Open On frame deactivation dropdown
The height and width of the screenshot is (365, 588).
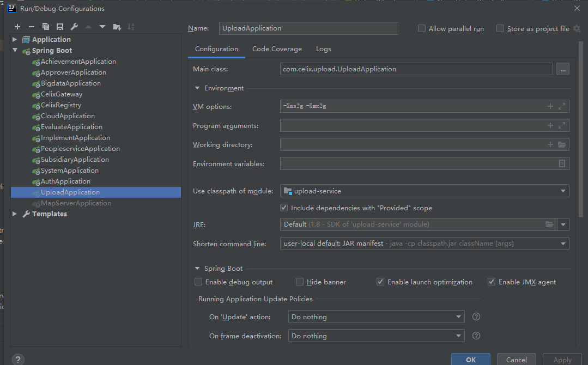(x=377, y=336)
